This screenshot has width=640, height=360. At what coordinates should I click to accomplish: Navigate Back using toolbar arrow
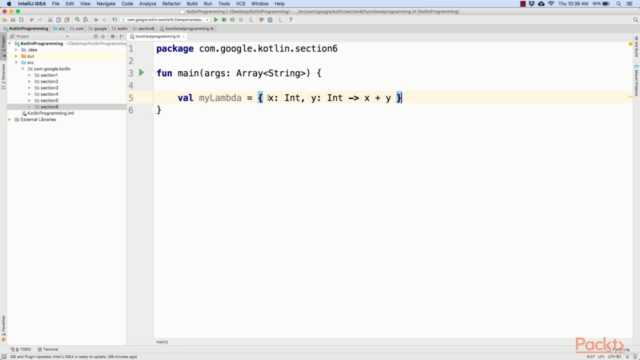(x=96, y=20)
